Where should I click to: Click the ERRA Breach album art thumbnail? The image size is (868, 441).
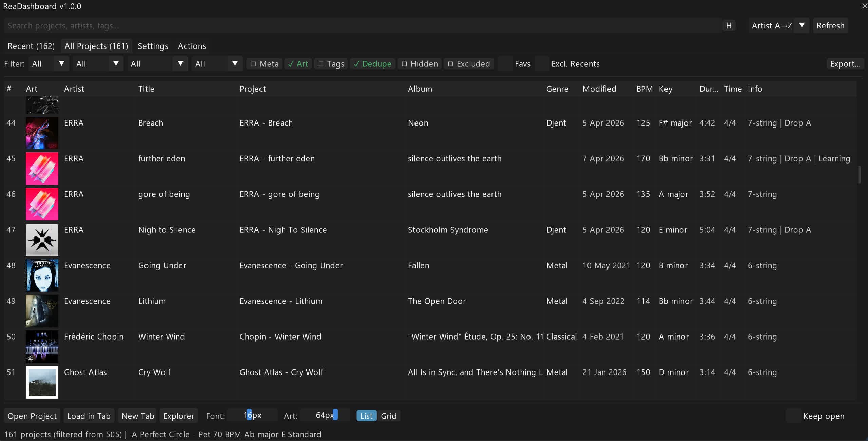[42, 133]
